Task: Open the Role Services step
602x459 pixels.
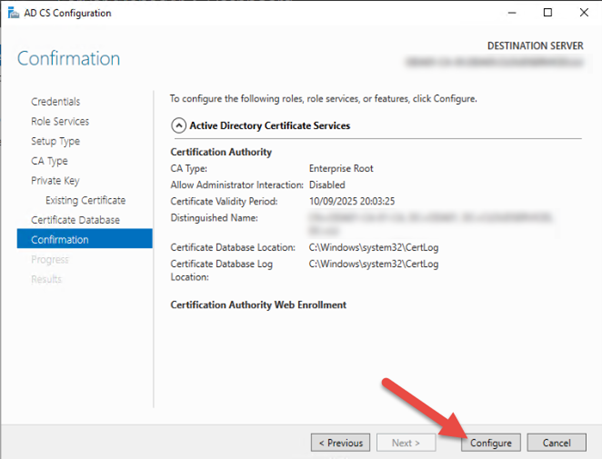Action: click(60, 121)
